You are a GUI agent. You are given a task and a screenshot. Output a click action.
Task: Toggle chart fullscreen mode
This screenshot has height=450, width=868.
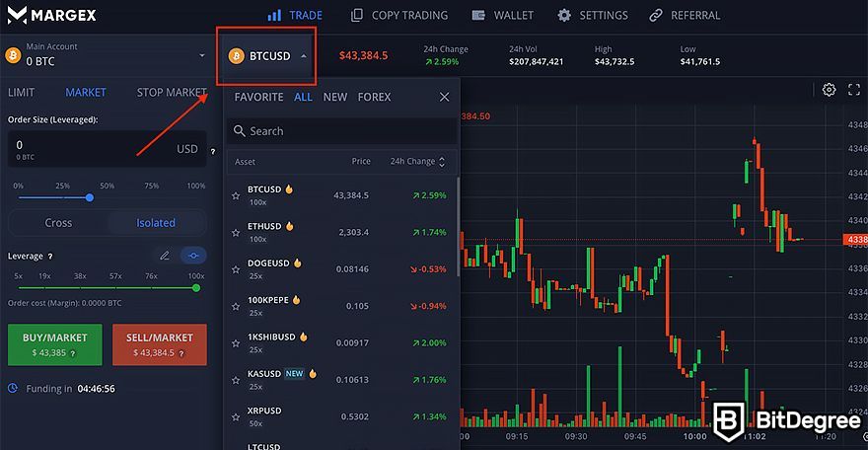coord(854,90)
